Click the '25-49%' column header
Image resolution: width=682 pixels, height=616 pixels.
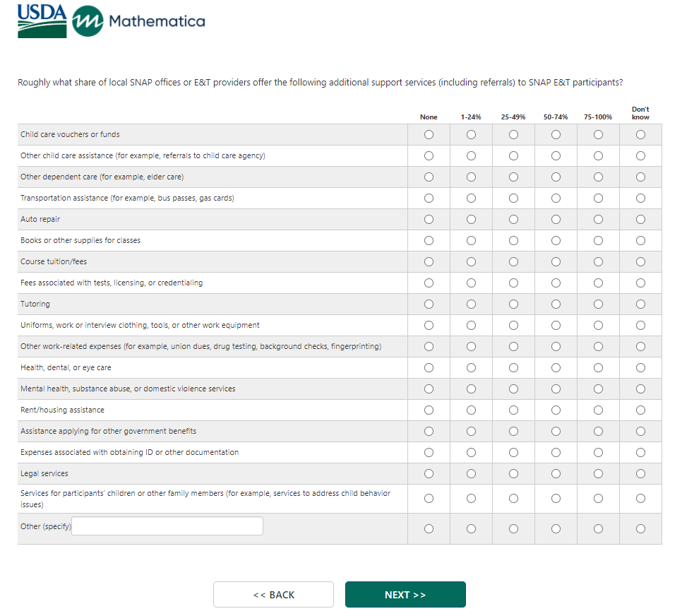[513, 117]
